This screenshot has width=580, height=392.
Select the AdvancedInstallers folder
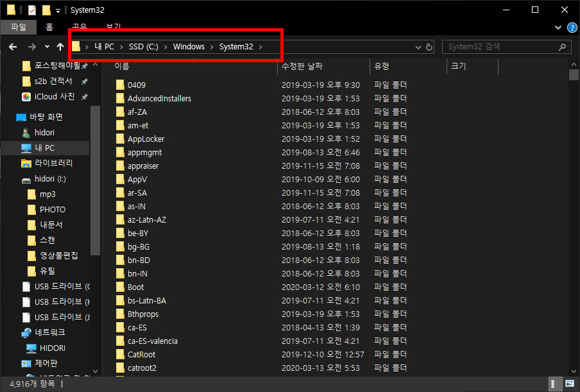click(159, 98)
